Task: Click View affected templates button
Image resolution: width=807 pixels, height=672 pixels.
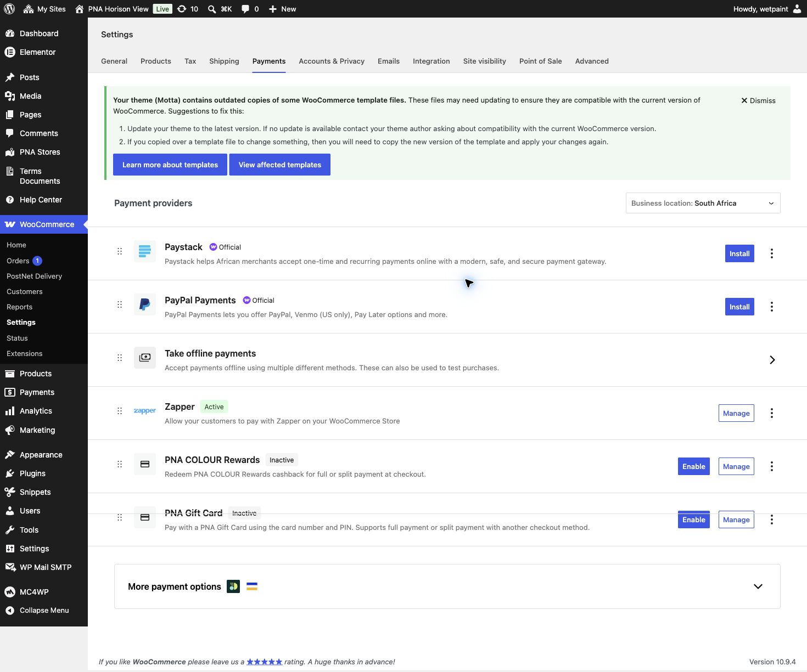Action: click(x=280, y=165)
